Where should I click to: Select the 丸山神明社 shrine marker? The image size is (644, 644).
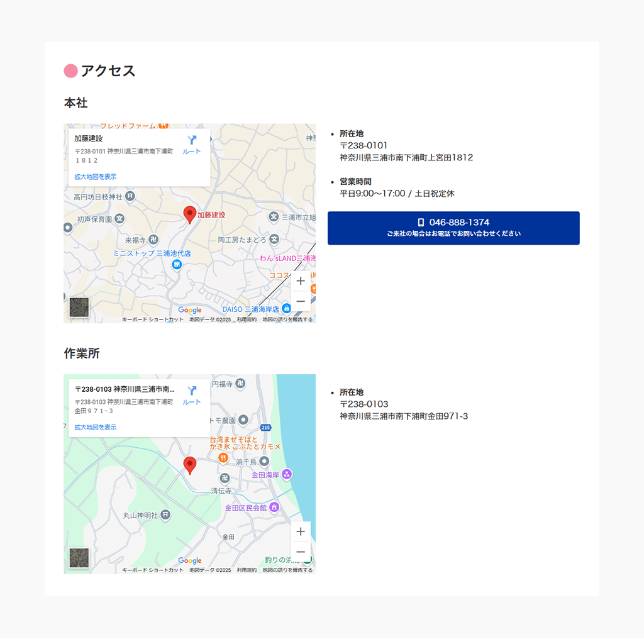pos(165,514)
